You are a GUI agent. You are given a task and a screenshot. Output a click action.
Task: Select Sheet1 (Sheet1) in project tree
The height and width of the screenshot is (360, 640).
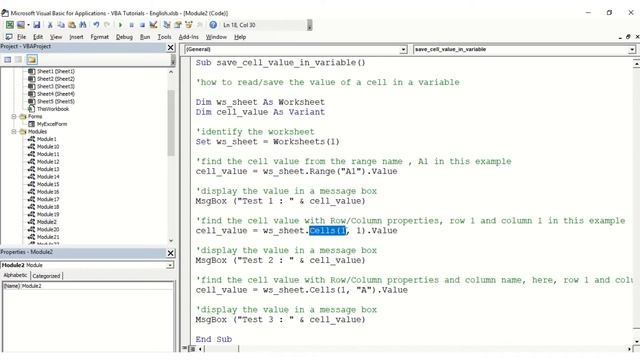56,71
